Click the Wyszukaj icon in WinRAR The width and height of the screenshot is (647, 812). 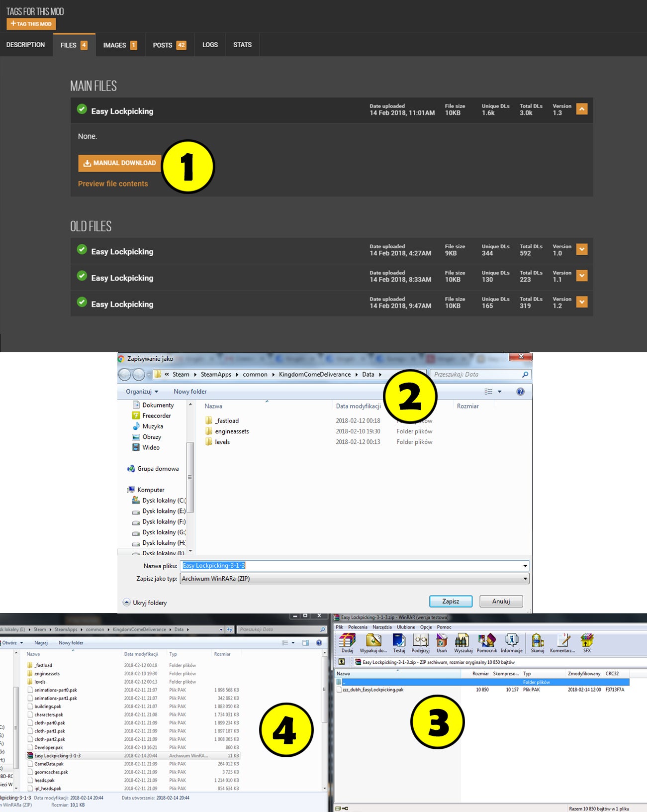pyautogui.click(x=463, y=643)
